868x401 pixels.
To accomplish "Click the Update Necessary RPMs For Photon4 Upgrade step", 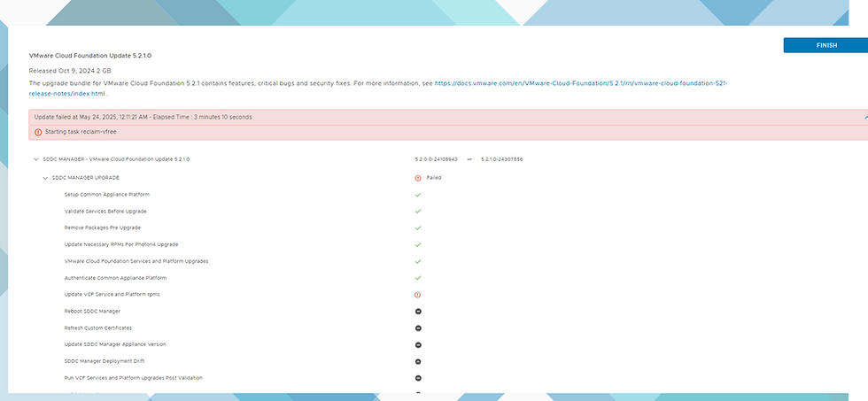I will pyautogui.click(x=121, y=244).
